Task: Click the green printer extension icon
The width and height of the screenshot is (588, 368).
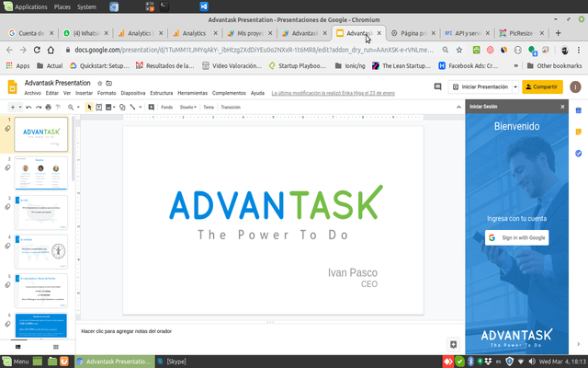Action: (x=476, y=50)
